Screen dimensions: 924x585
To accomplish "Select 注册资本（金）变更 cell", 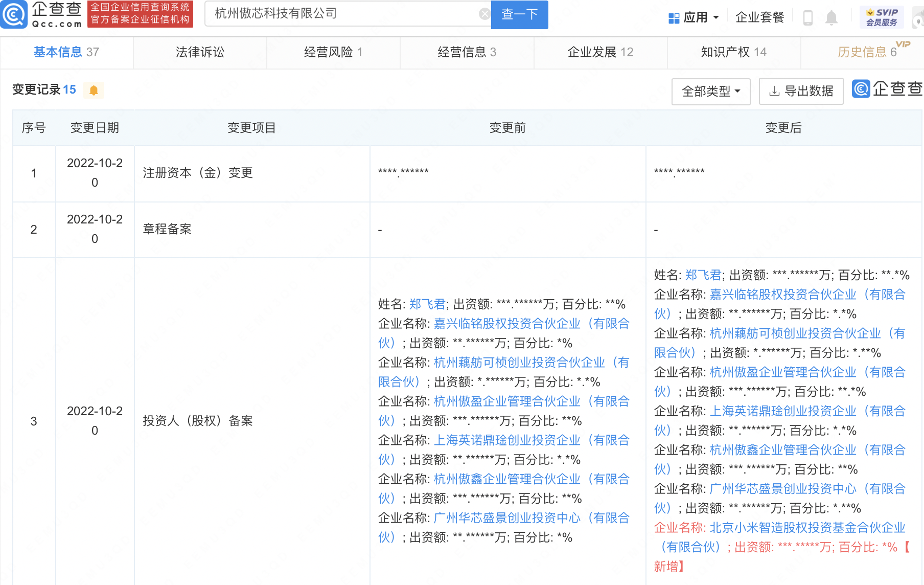I will [252, 173].
